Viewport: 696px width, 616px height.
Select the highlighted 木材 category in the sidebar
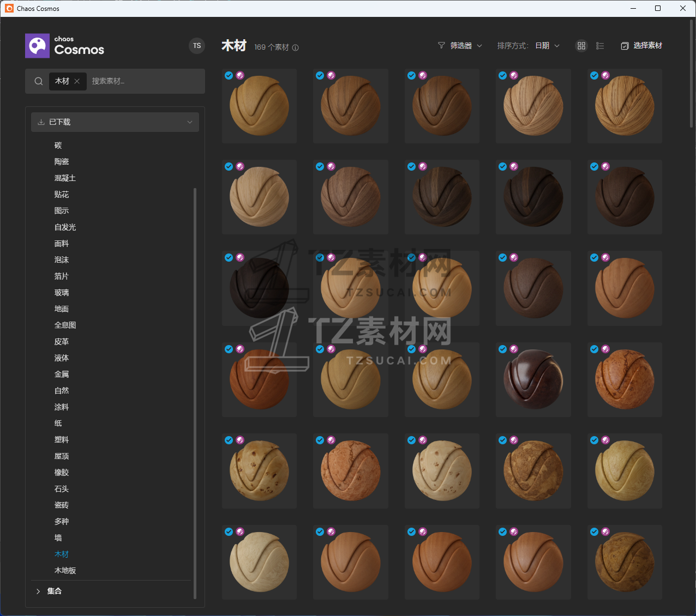point(62,554)
